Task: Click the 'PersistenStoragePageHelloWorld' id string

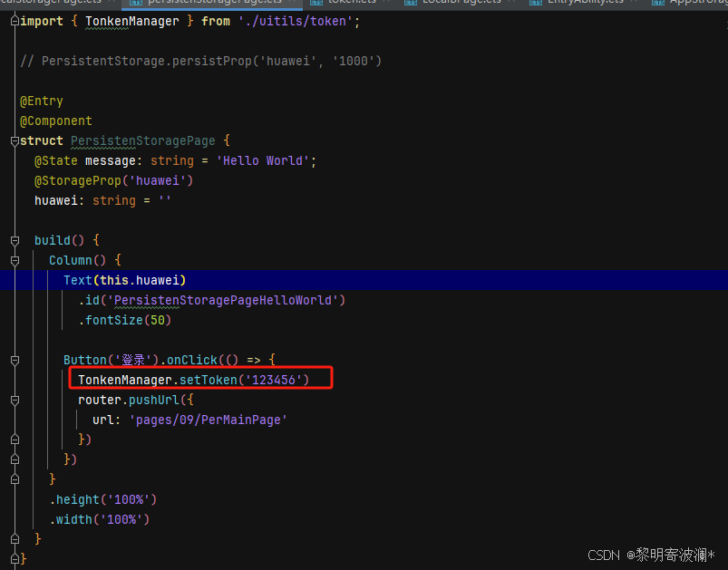Action: pos(223,300)
